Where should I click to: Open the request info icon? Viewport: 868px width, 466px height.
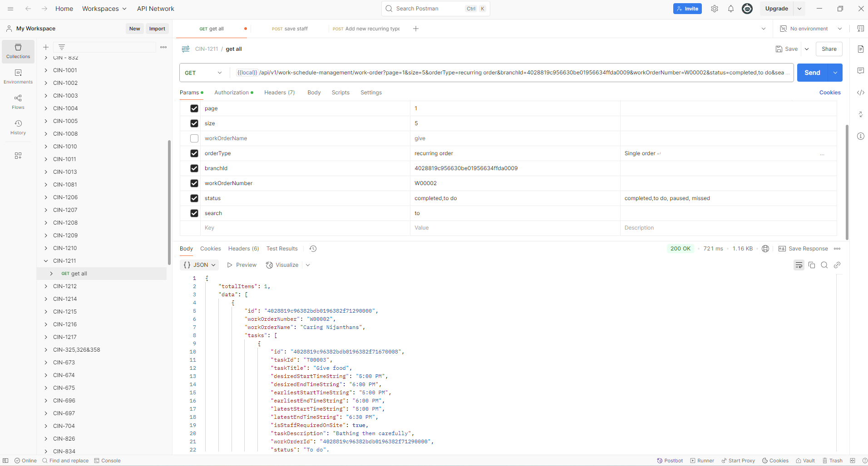pyautogui.click(x=861, y=136)
